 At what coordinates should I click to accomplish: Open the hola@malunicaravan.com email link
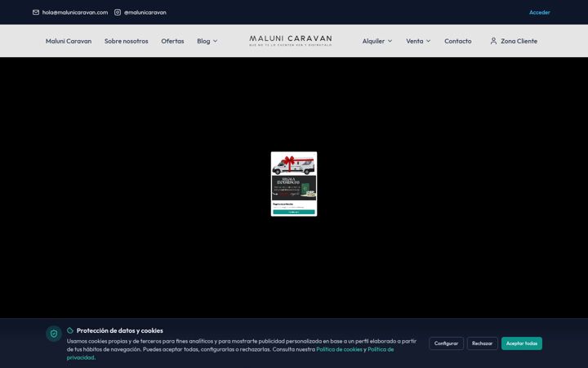[75, 12]
